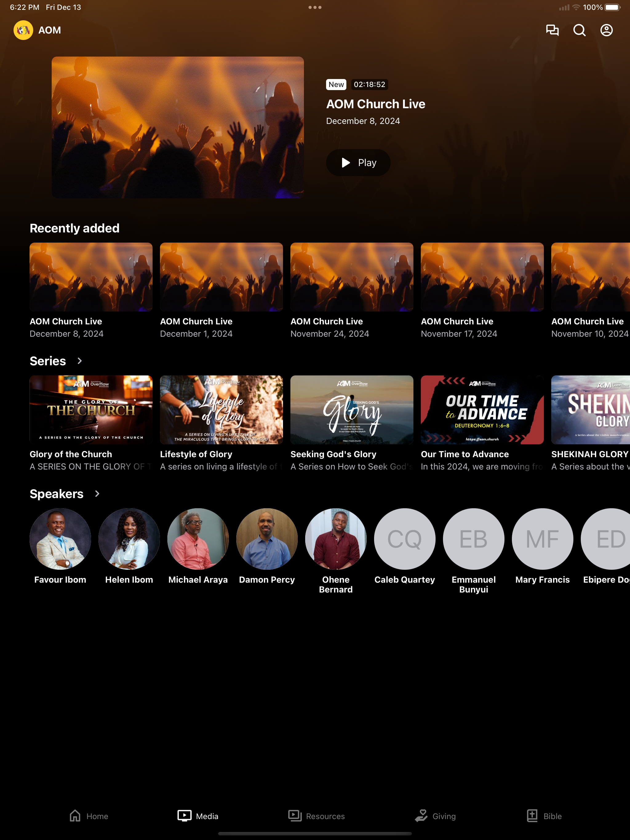
Task: Tap the AOM yellow logo icon
Action: pyautogui.click(x=23, y=30)
